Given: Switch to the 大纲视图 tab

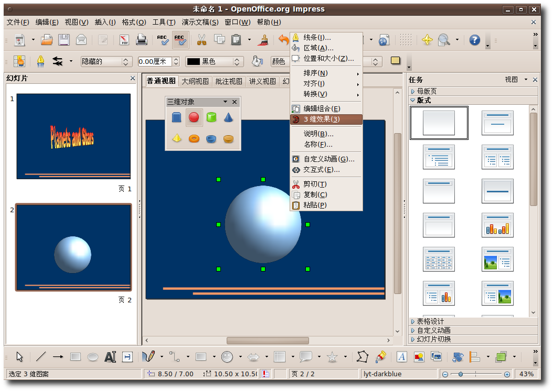Looking at the screenshot, I should point(195,81).
